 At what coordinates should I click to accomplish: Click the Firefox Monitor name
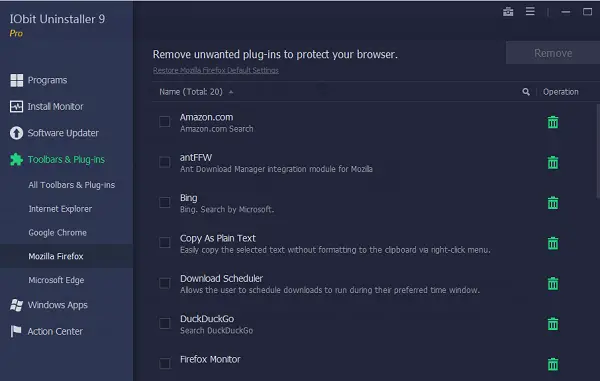coord(210,359)
